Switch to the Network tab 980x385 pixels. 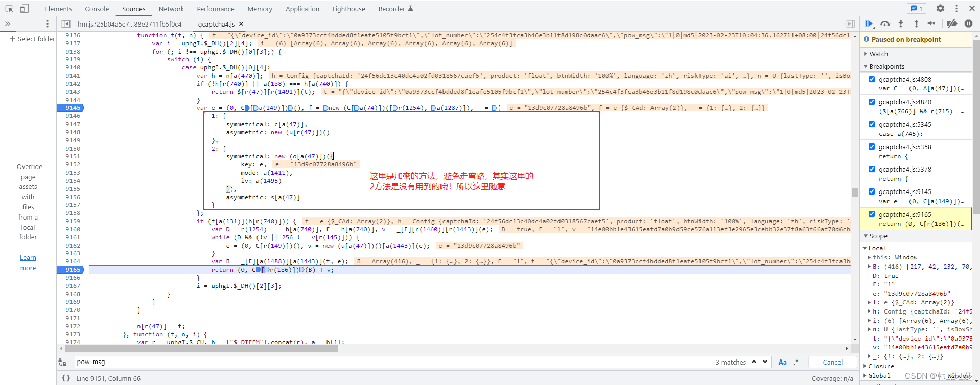coord(171,9)
